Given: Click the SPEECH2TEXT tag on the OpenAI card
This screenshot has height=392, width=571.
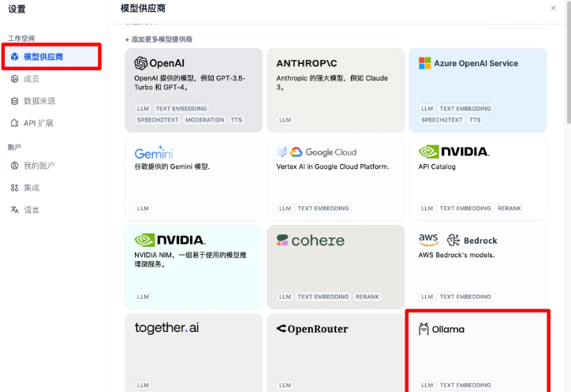Looking at the screenshot, I should (x=158, y=120).
